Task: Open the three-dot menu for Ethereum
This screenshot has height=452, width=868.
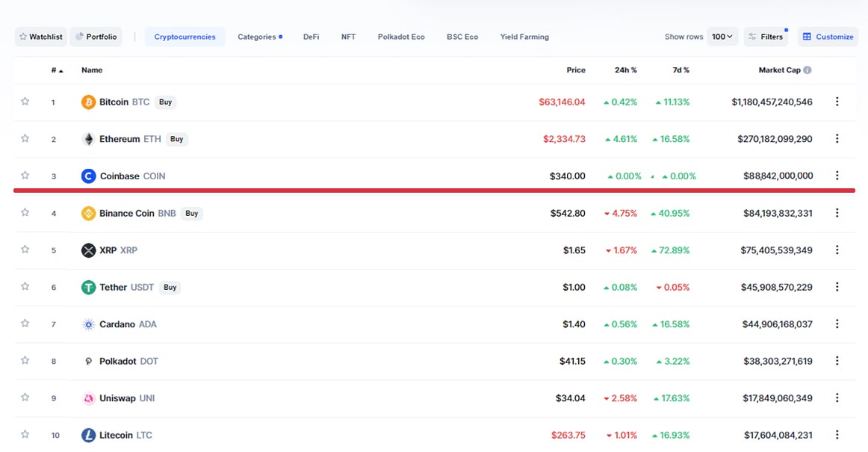Action: [837, 139]
